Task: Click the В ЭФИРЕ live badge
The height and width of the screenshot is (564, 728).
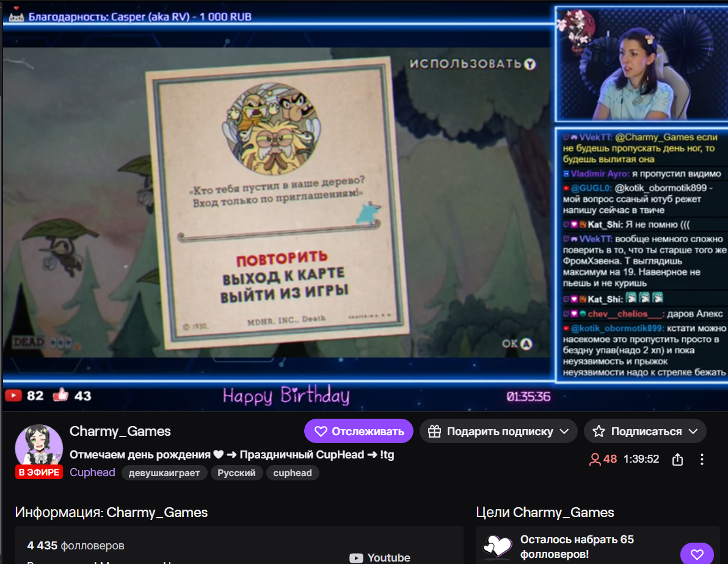Action: point(39,472)
